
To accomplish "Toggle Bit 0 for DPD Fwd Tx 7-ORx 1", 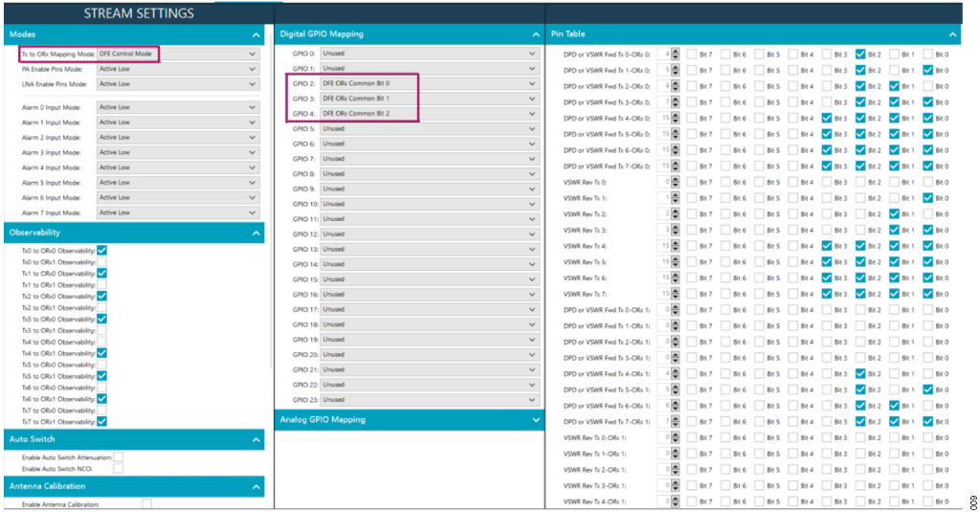I will click(x=928, y=422).
